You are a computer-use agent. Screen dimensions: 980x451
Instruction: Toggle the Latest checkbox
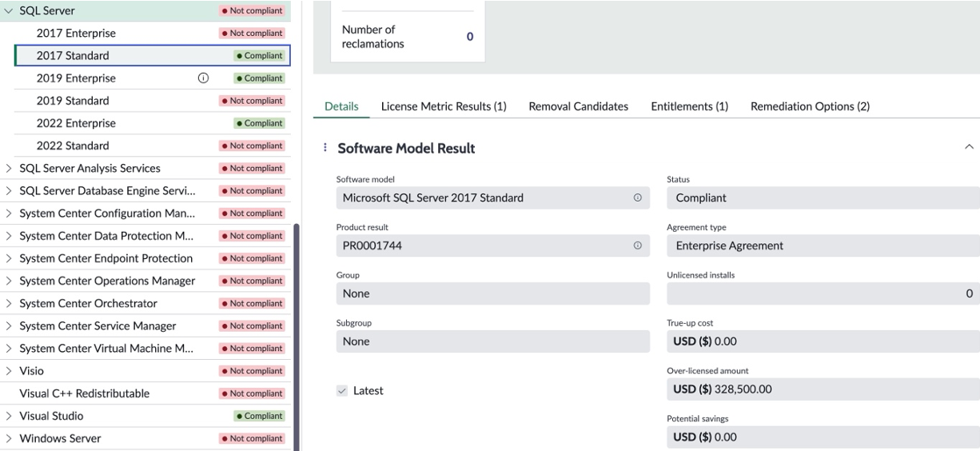342,391
